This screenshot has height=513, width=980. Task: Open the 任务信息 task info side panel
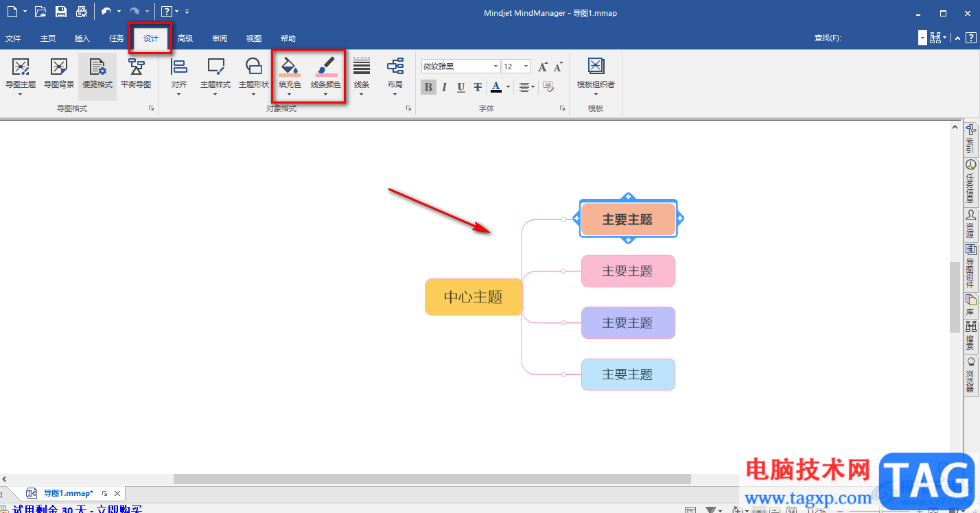(x=970, y=182)
